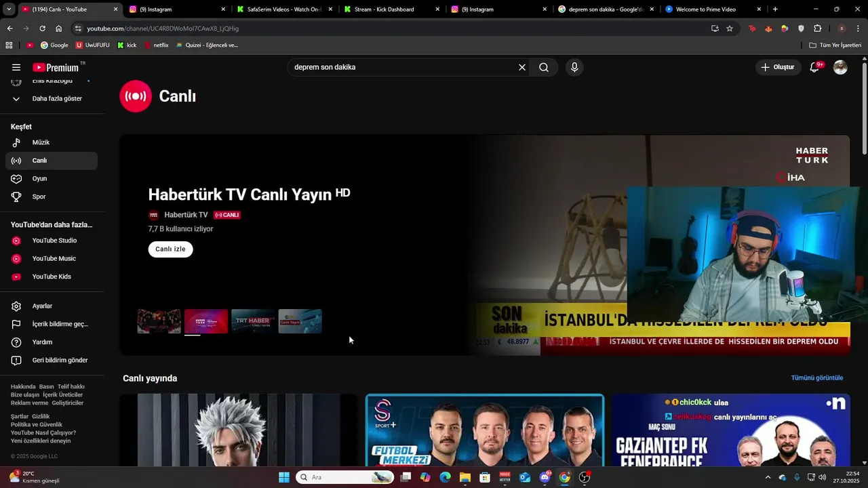Open Oyun in the sidebar
The height and width of the screenshot is (488, 868).
[x=52, y=178]
